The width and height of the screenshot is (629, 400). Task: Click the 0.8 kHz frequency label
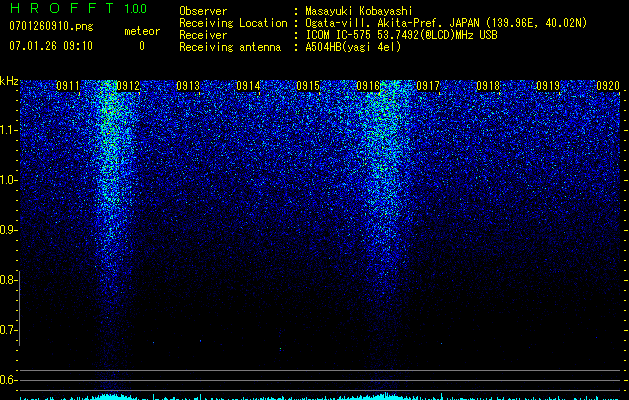point(8,280)
